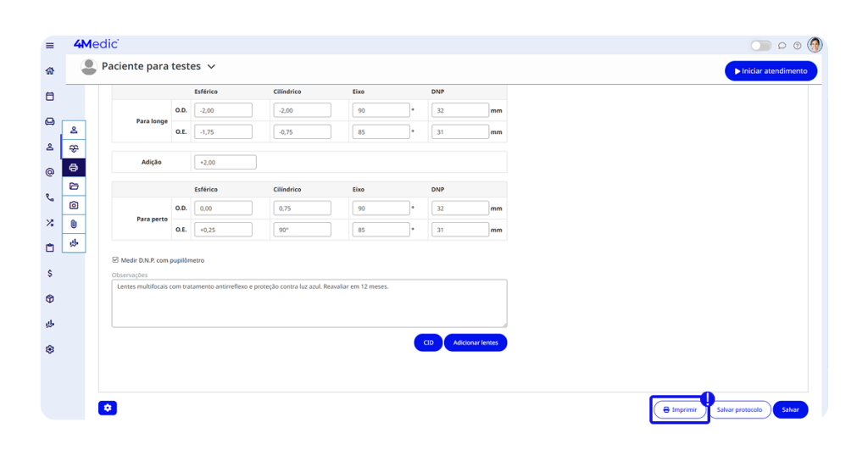Toggle the switch in the top header
Screen dimensions: 868x456
(x=760, y=46)
